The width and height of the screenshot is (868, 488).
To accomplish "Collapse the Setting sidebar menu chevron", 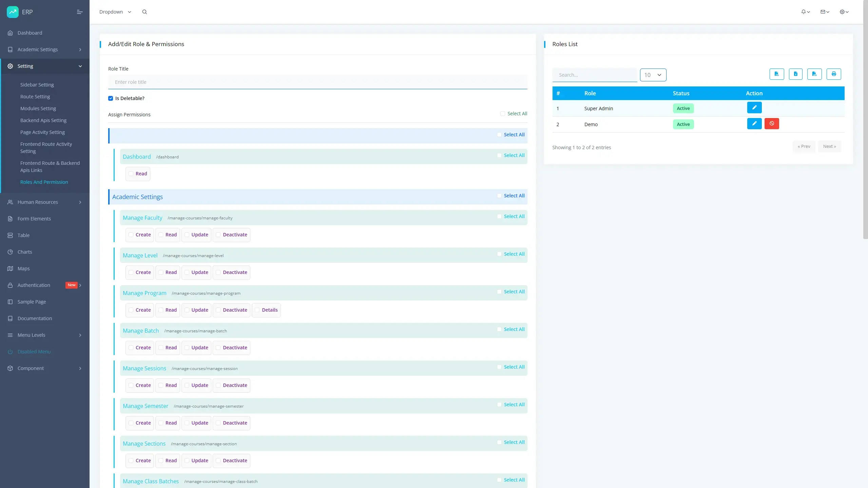I will pos(80,66).
